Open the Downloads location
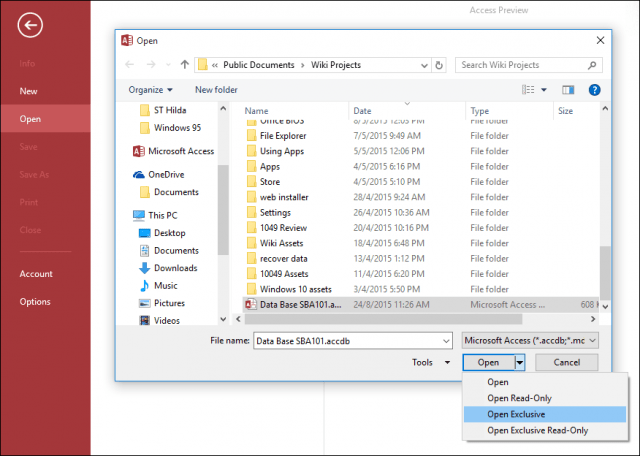This screenshot has height=456, width=640. [x=168, y=268]
